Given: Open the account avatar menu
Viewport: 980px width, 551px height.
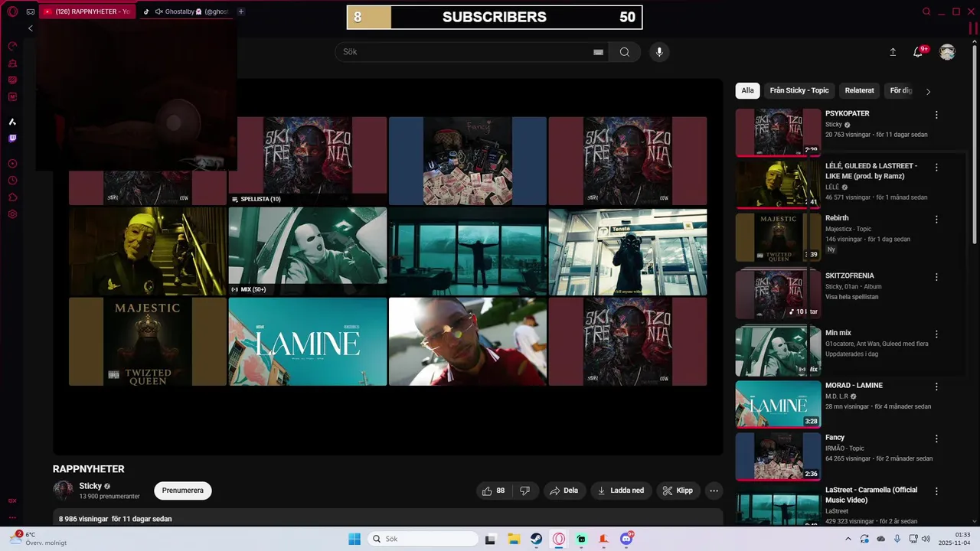Looking at the screenshot, I should pos(948,52).
